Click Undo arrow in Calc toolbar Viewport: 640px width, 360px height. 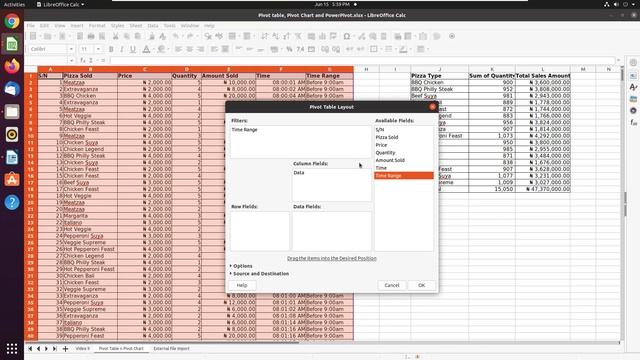click(176, 36)
